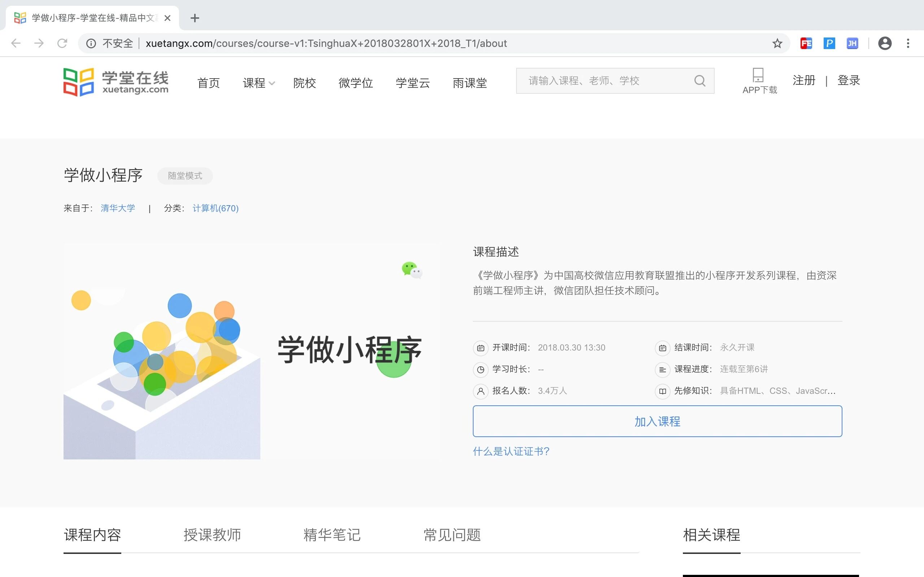Click the bookmark star icon
Image resolution: width=924 pixels, height=577 pixels.
tap(777, 44)
